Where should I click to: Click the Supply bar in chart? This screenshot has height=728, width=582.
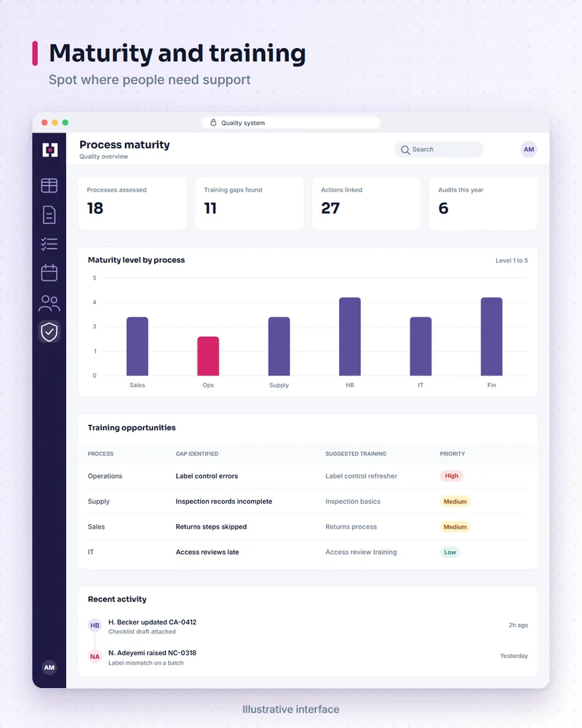click(279, 347)
